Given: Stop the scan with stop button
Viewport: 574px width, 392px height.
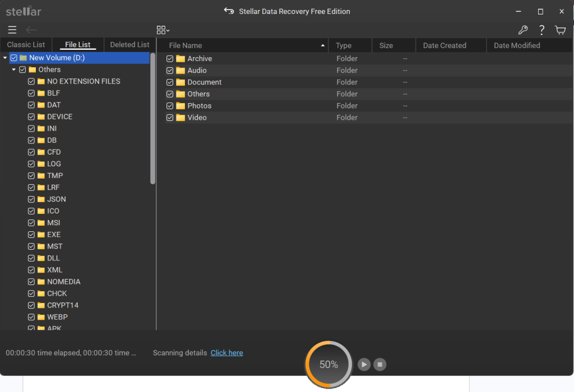Looking at the screenshot, I should pos(379,364).
